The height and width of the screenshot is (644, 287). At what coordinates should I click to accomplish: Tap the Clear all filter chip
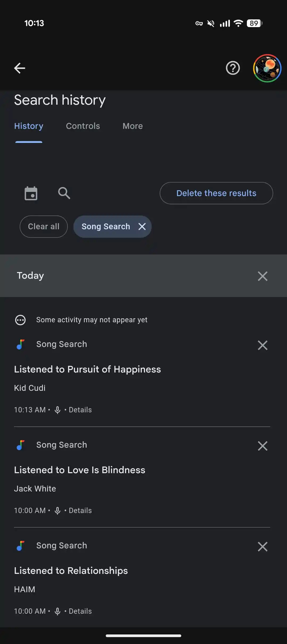pyautogui.click(x=44, y=227)
